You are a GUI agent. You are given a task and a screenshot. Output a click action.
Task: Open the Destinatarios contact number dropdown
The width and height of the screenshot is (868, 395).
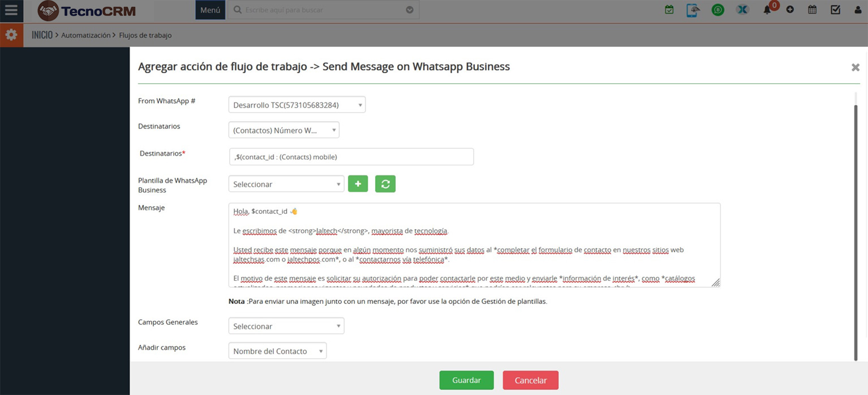click(283, 130)
